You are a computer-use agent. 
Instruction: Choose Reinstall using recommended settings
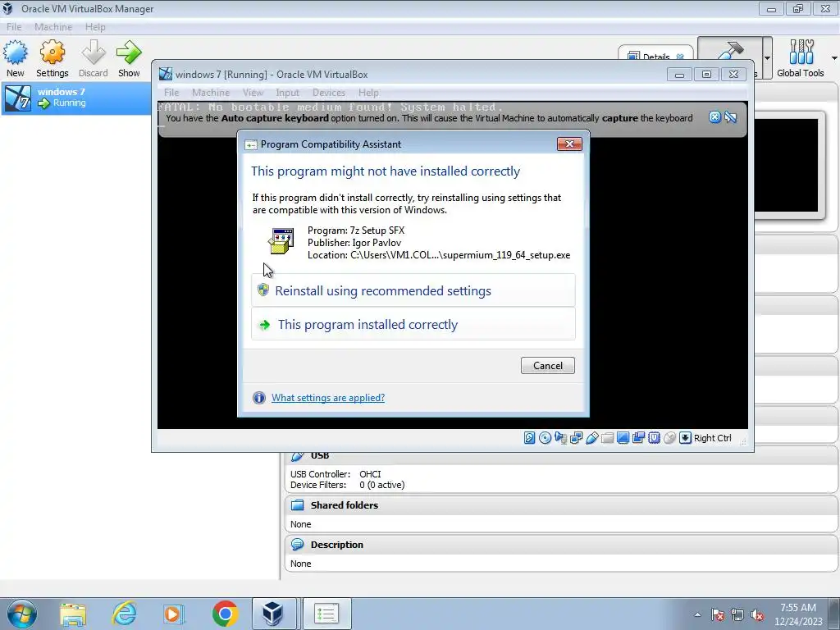pyautogui.click(x=413, y=290)
